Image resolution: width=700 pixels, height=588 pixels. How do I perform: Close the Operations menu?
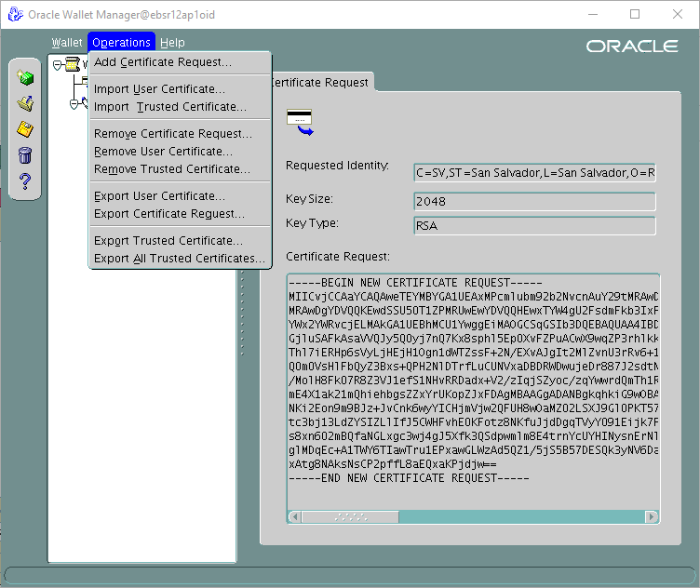121,43
